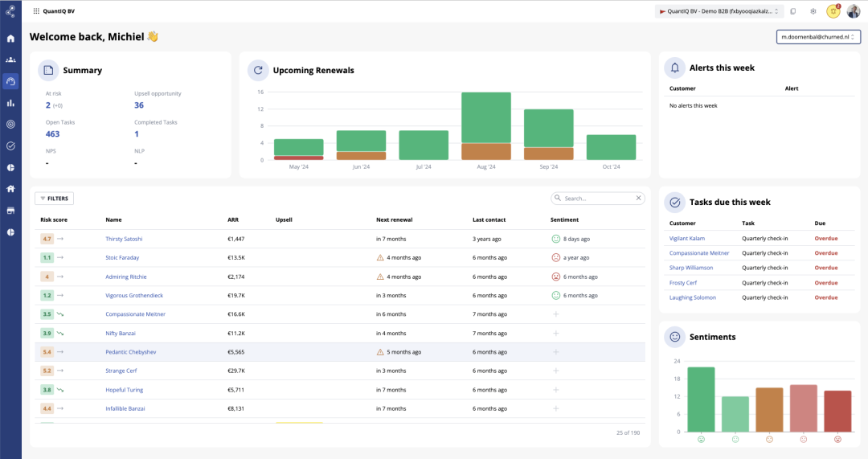Open Vigilant Kalam in tasks list

click(687, 239)
